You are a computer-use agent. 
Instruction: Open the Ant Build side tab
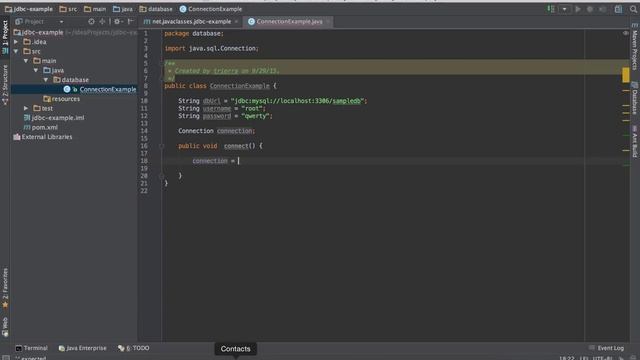coord(635,141)
